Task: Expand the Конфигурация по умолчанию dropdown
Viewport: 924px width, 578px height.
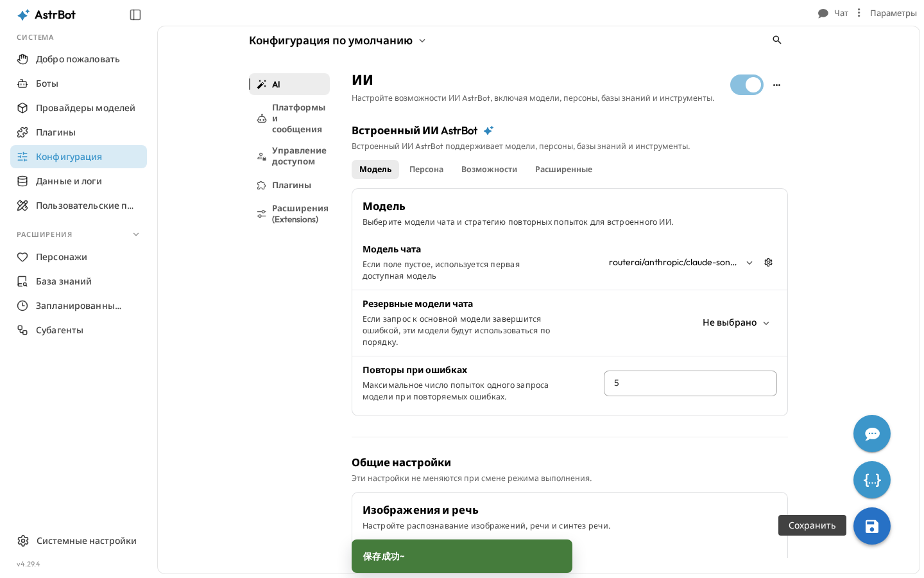Action: pos(338,40)
